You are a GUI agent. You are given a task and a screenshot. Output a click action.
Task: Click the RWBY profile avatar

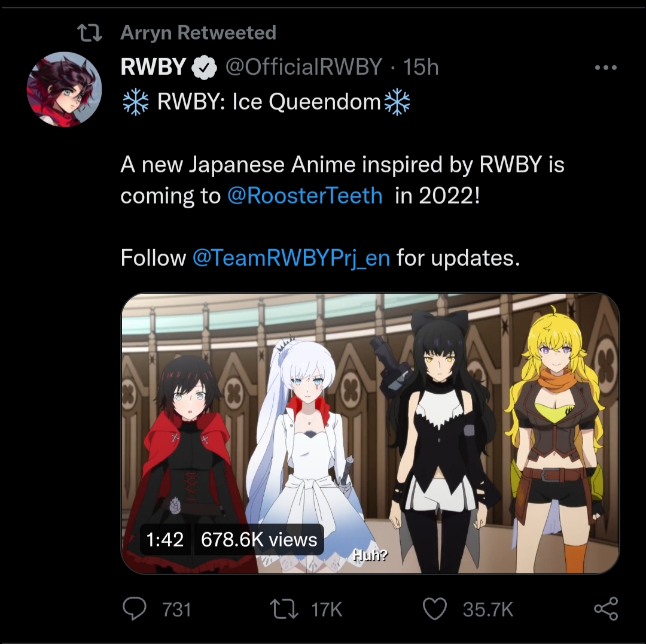tap(64, 89)
